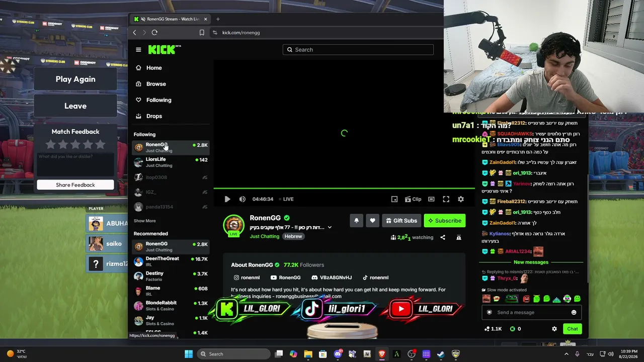Open video player settings gear
Image resolution: width=644 pixels, height=362 pixels.
tap(461, 199)
